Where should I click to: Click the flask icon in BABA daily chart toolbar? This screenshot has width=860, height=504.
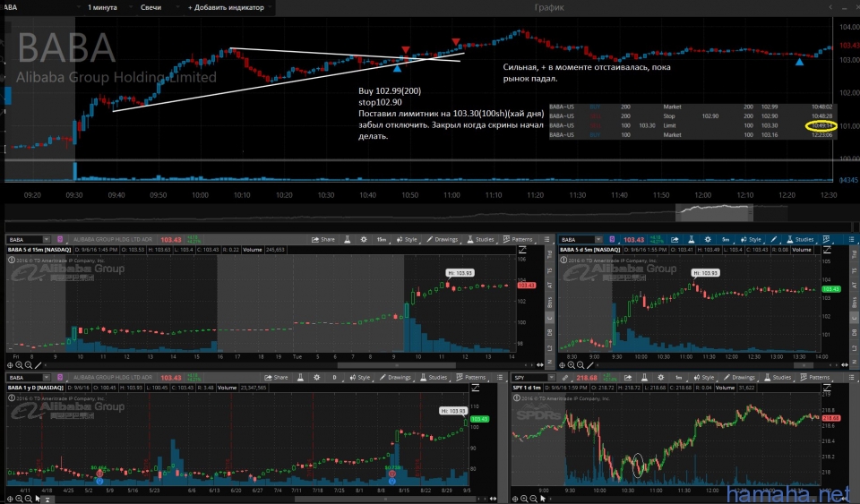tap(300, 378)
